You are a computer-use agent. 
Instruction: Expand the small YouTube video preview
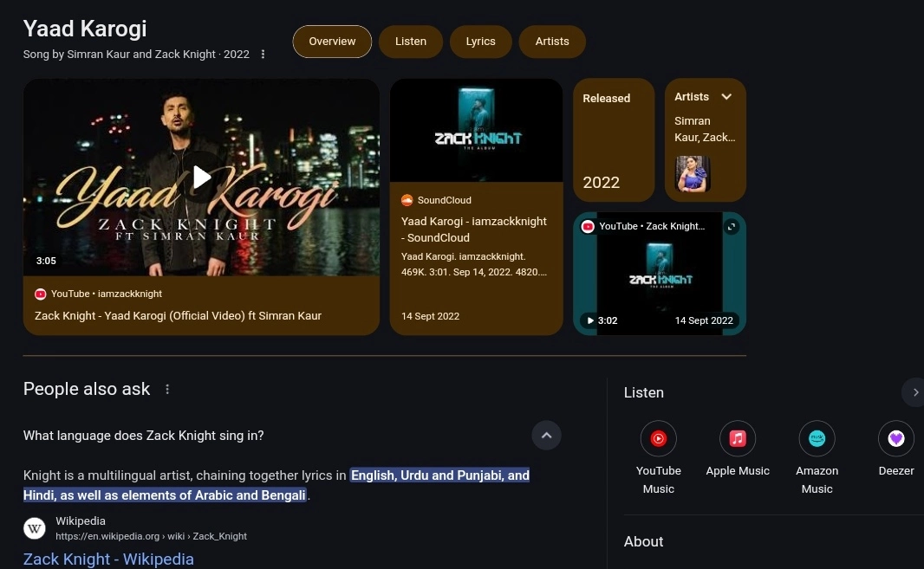[732, 227]
